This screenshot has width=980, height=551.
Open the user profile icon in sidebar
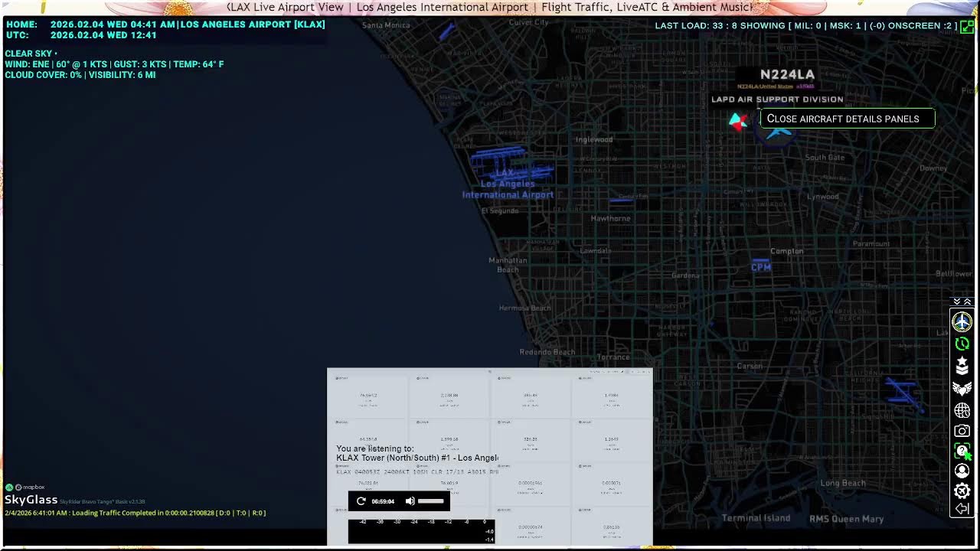(962, 471)
